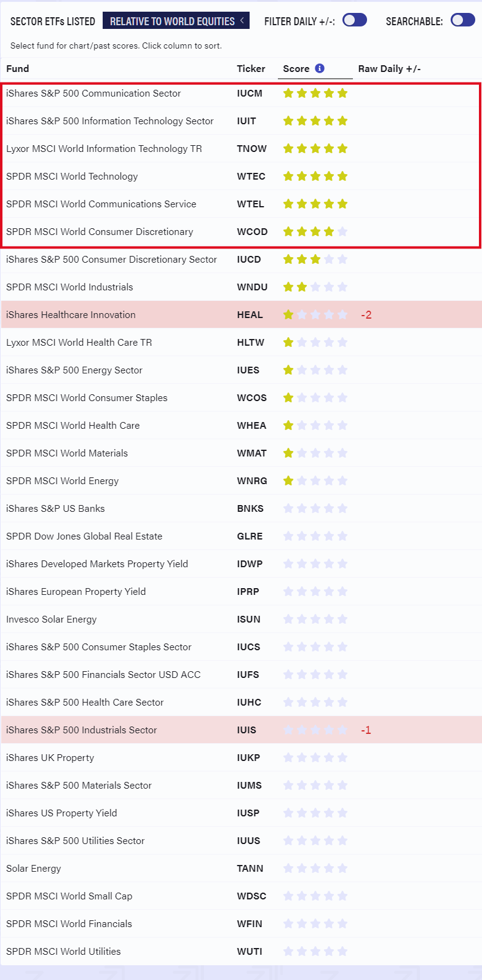The height and width of the screenshot is (980, 482).
Task: Sort by the Ticker column
Action: 251,68
